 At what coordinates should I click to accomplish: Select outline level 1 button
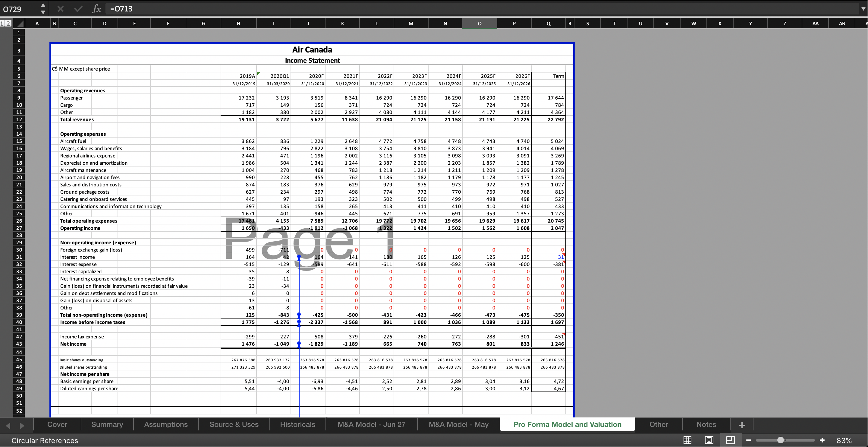pyautogui.click(x=2, y=23)
